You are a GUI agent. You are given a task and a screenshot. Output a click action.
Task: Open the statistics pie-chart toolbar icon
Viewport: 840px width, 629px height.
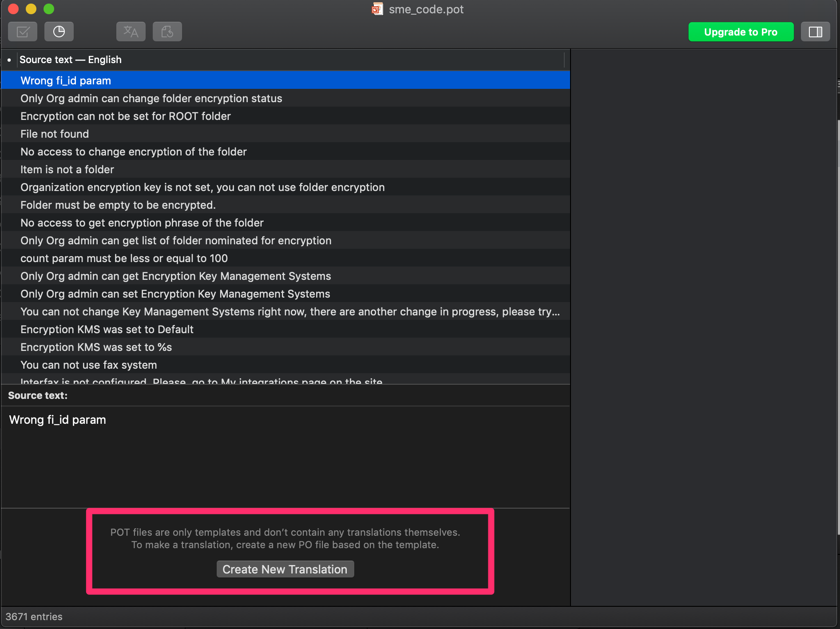pyautogui.click(x=59, y=32)
